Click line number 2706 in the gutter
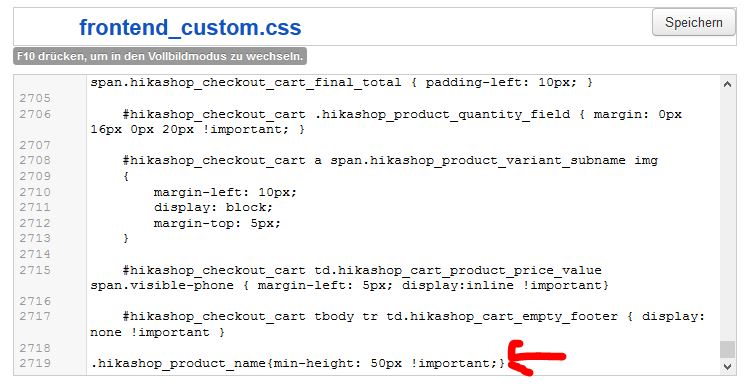The width and height of the screenshot is (756, 388). [35, 114]
